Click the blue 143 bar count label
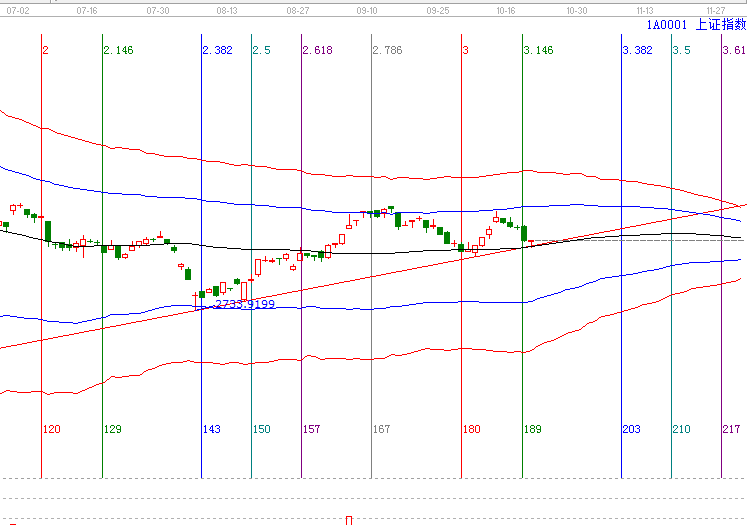747x525 pixels. coord(212,429)
